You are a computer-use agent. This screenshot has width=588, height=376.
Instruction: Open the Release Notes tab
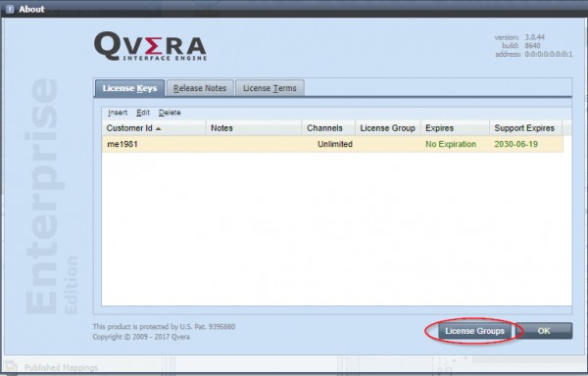tap(200, 88)
